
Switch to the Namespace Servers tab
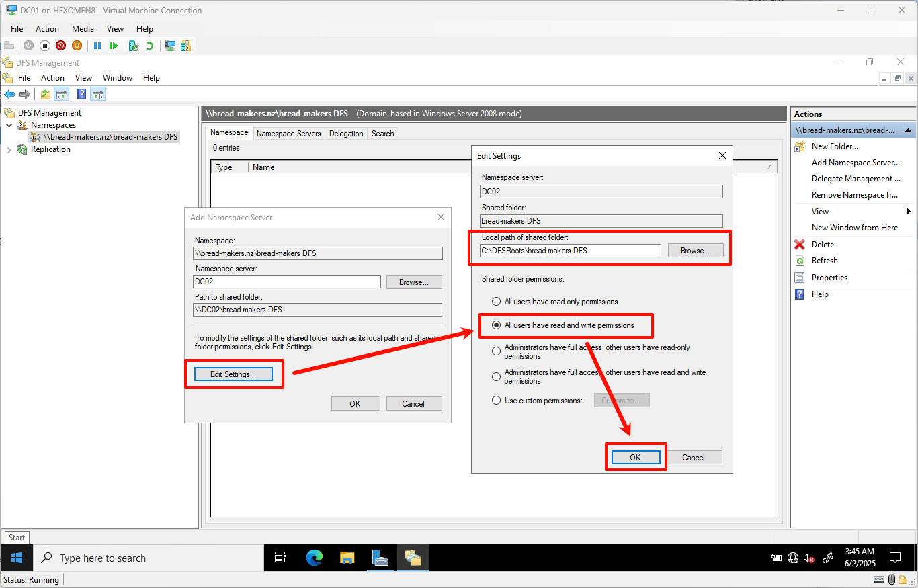tap(289, 134)
